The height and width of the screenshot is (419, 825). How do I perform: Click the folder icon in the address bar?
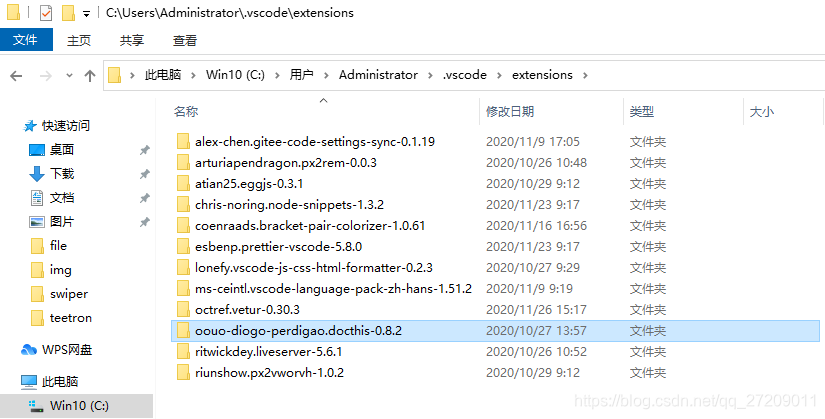point(115,75)
